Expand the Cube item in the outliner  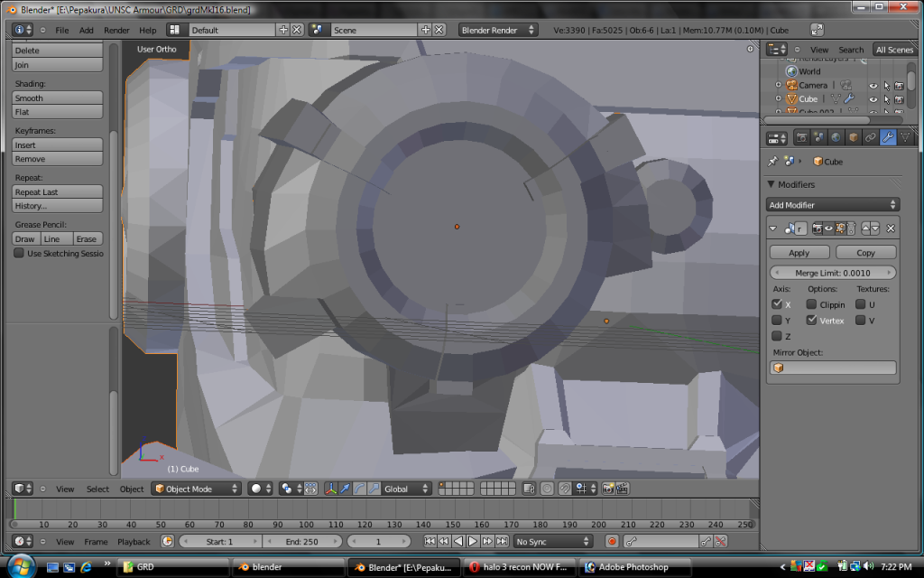tap(779, 99)
